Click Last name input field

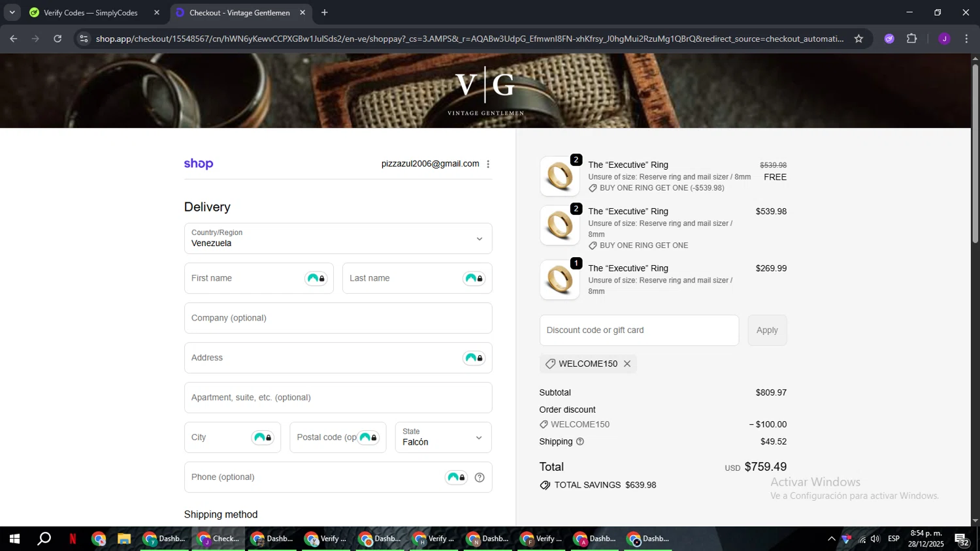[417, 278]
